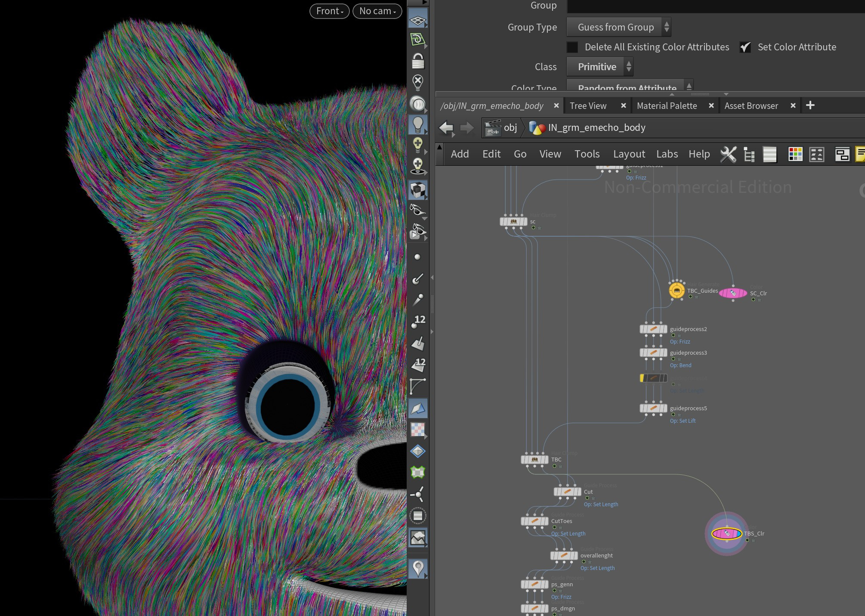Click the back navigation arrow above the network editor
The width and height of the screenshot is (865, 616).
[x=446, y=127]
